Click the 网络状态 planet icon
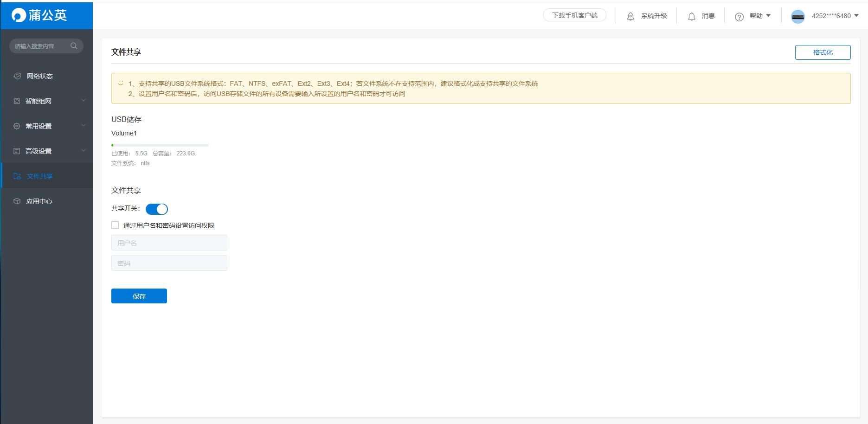The width and height of the screenshot is (868, 424). point(17,76)
